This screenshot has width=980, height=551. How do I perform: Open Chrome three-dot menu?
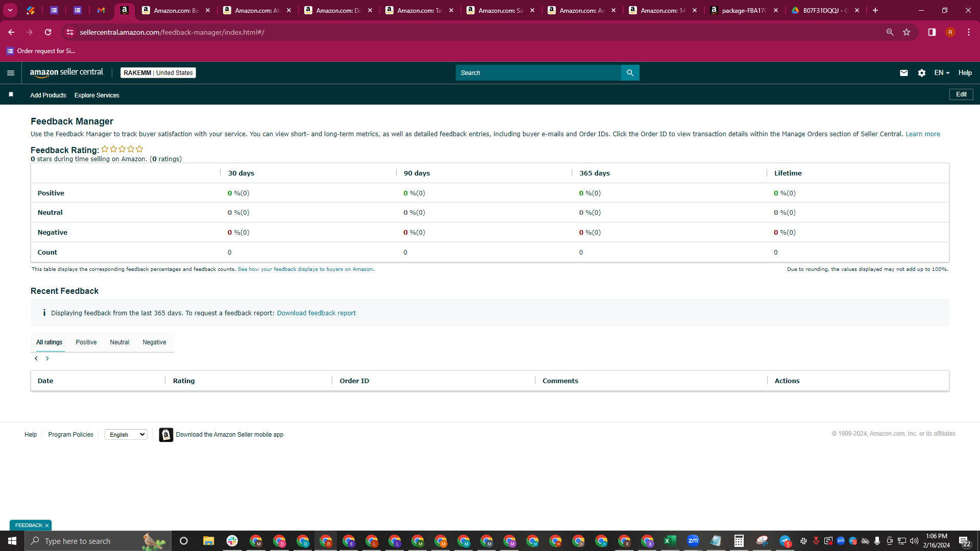[x=968, y=32]
